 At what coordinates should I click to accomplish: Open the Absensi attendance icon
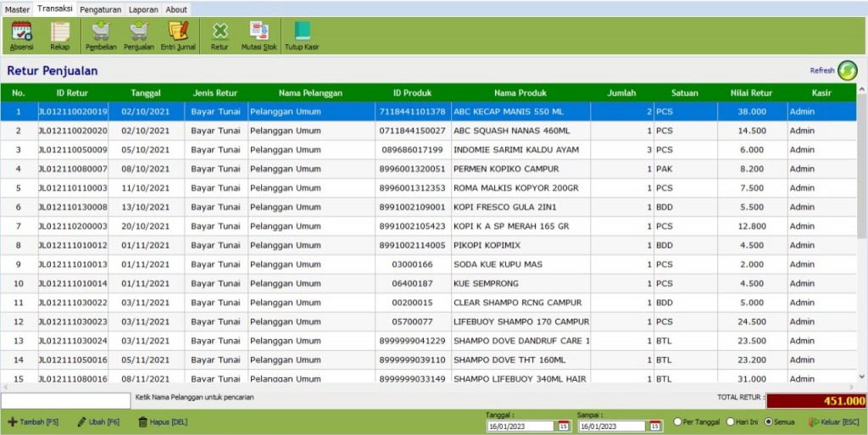pos(21,36)
